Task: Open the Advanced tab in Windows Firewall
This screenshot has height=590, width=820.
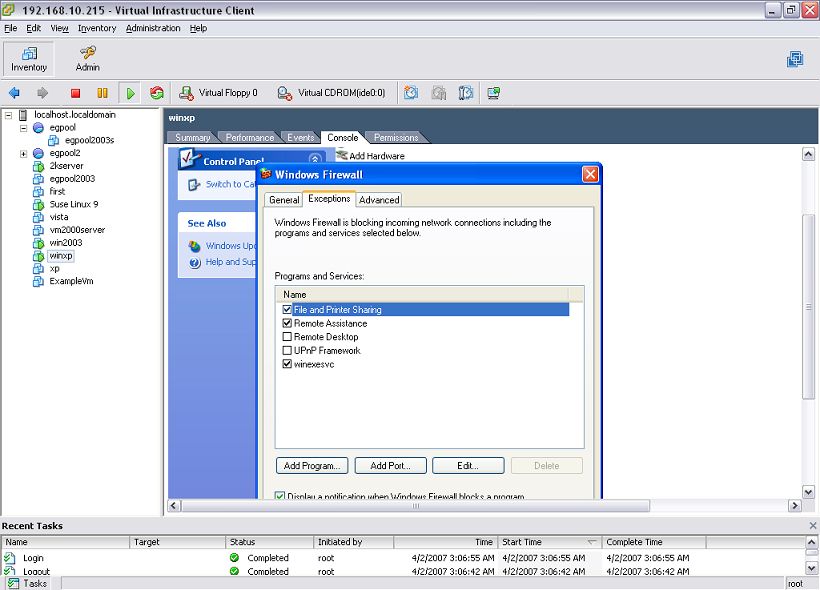Action: point(379,200)
